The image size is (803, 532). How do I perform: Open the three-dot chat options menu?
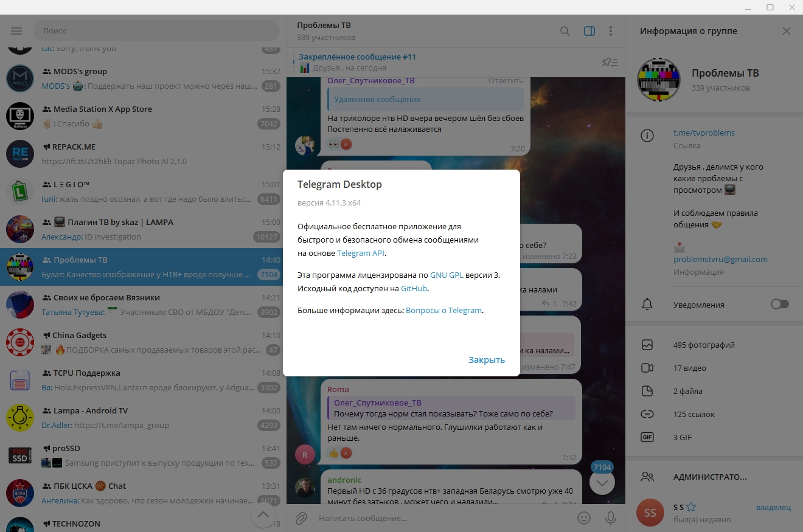click(611, 31)
